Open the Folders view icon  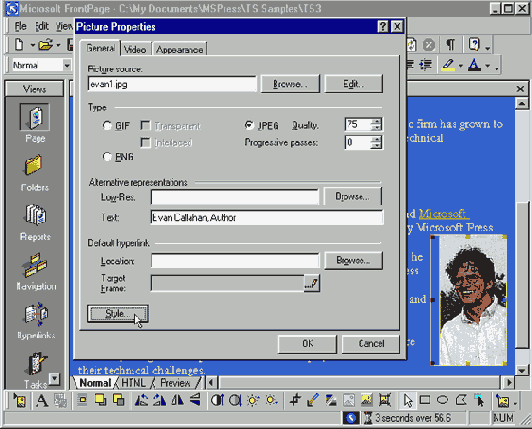(x=34, y=166)
